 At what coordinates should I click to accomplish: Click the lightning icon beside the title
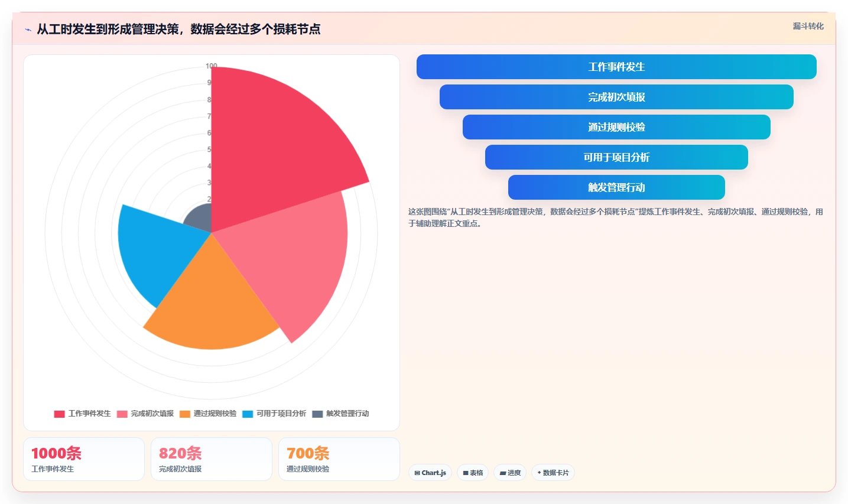coord(28,30)
